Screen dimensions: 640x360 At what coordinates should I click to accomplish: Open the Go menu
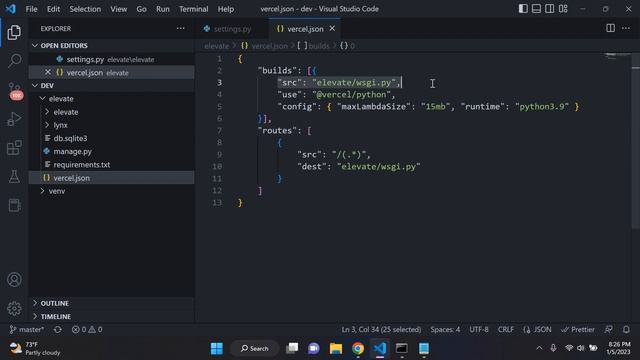[141, 9]
